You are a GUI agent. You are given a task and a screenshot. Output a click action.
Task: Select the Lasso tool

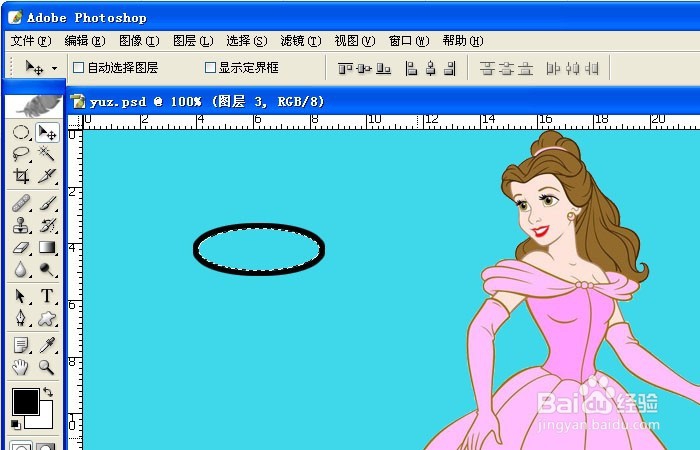(21, 154)
